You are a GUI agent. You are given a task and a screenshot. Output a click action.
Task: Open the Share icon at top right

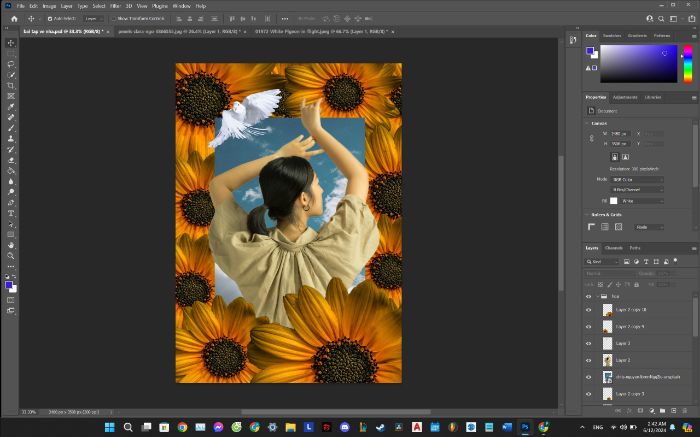click(692, 19)
